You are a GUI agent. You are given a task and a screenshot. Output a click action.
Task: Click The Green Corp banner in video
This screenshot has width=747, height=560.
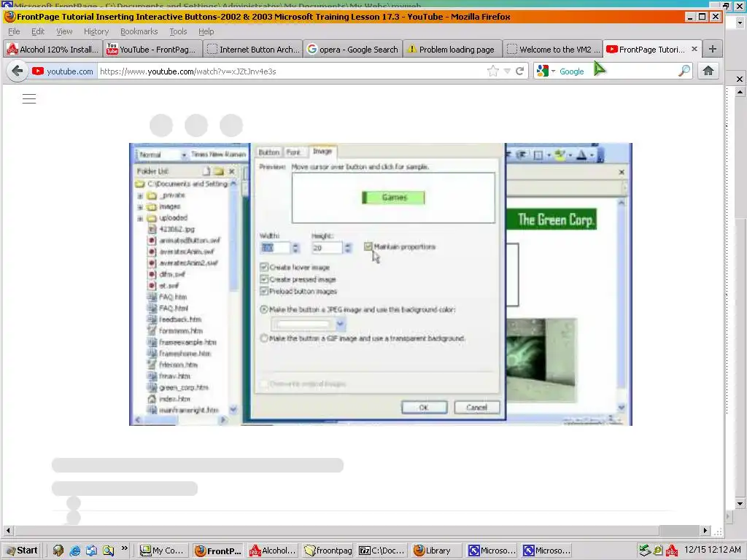[551, 219]
